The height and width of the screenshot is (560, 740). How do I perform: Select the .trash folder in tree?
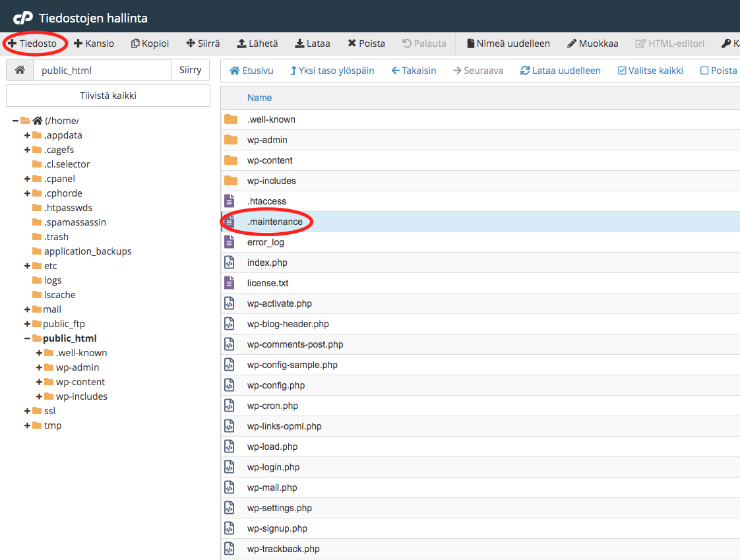click(x=56, y=237)
